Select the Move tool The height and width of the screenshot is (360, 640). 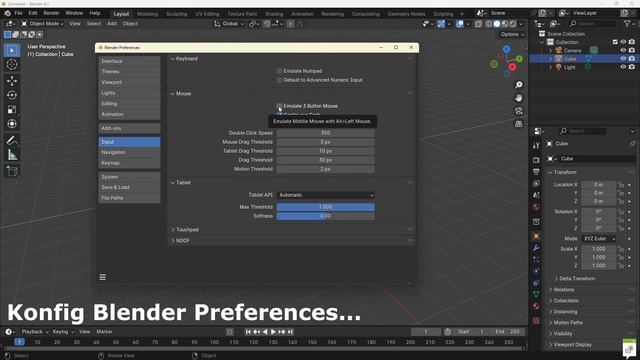pyautogui.click(x=12, y=80)
